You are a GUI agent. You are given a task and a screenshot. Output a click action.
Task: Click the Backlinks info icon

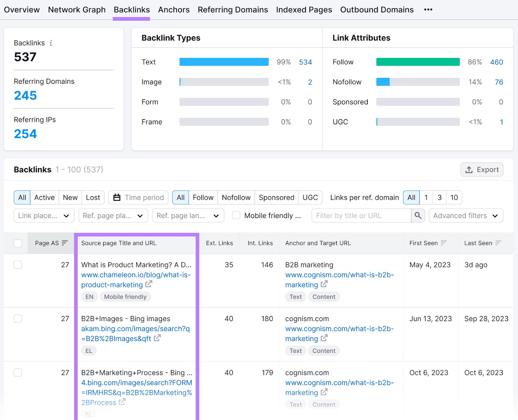(51, 43)
